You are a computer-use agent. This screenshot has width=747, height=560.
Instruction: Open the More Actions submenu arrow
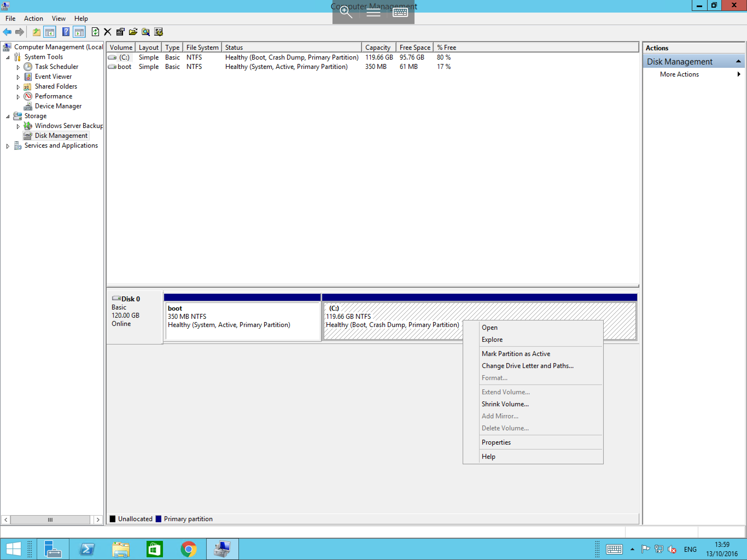pyautogui.click(x=739, y=74)
